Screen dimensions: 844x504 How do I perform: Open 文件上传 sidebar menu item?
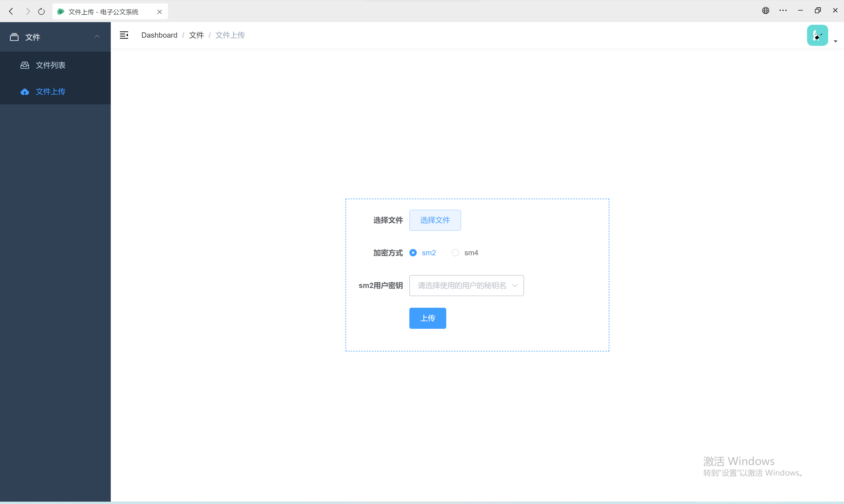click(50, 92)
